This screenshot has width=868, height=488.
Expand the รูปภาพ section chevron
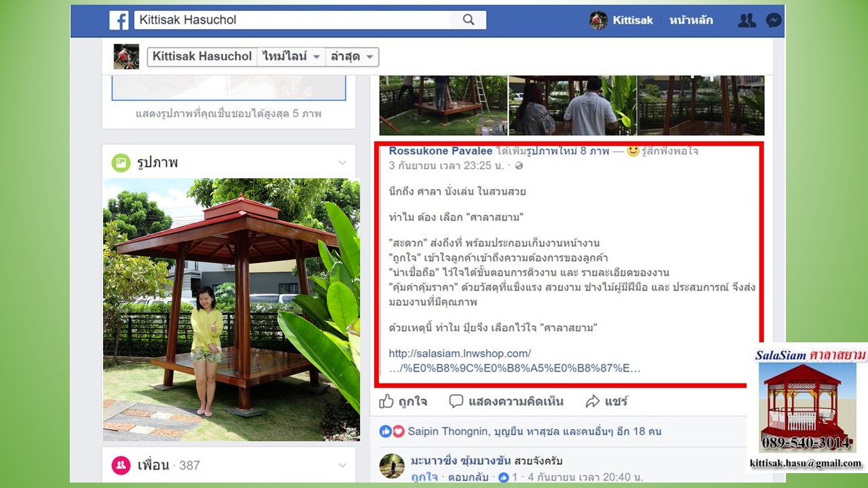point(342,163)
